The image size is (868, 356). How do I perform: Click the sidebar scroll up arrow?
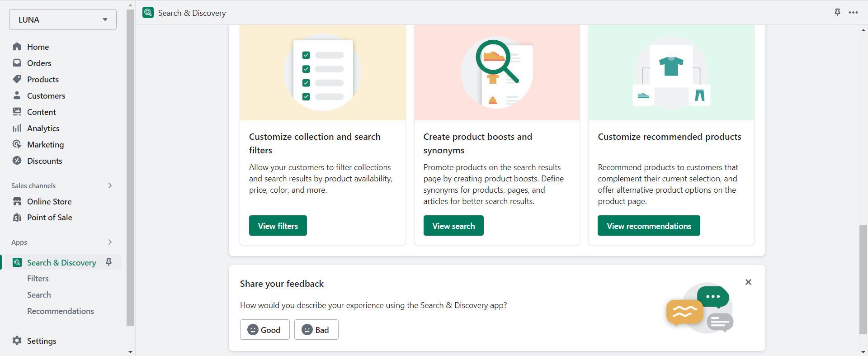pyautogui.click(x=131, y=5)
